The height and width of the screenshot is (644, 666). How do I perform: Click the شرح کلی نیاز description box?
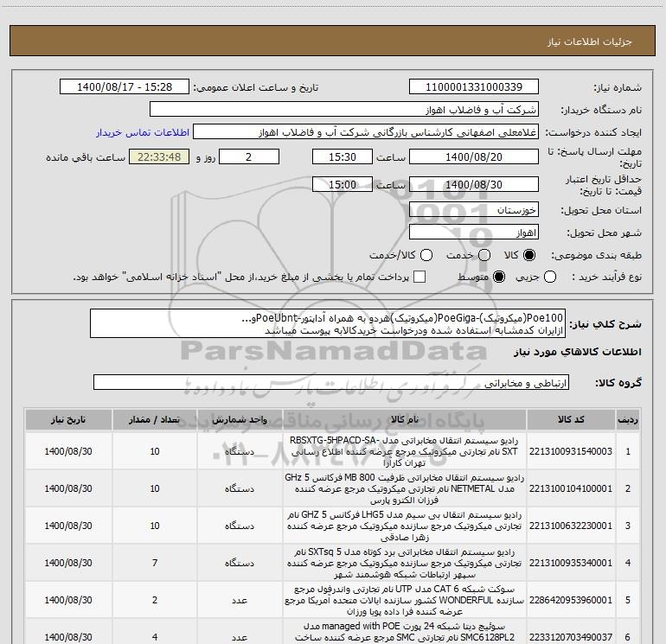328,323
